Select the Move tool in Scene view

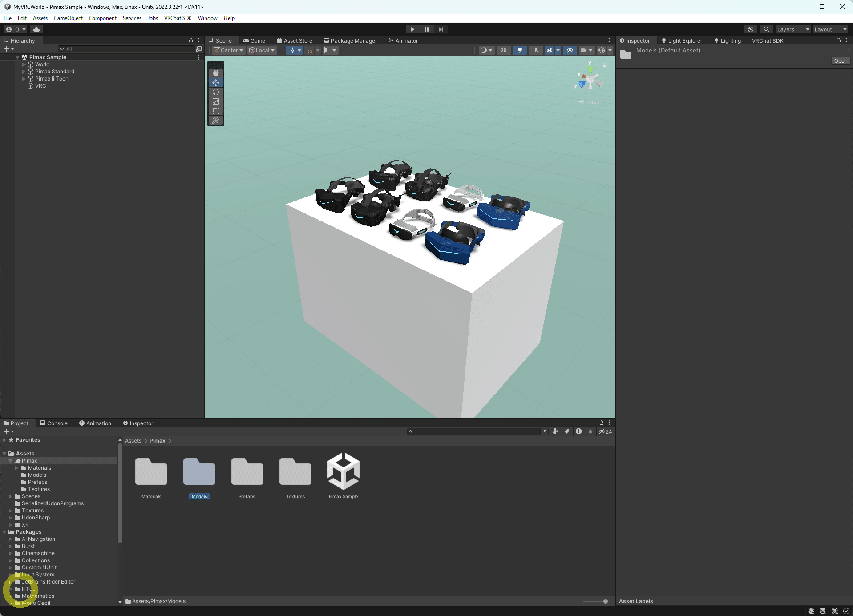(216, 83)
